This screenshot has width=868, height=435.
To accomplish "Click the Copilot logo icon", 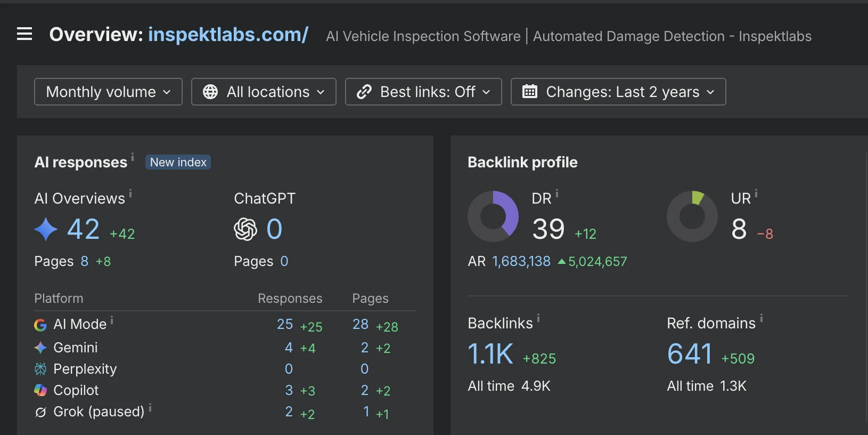I will tap(40, 390).
